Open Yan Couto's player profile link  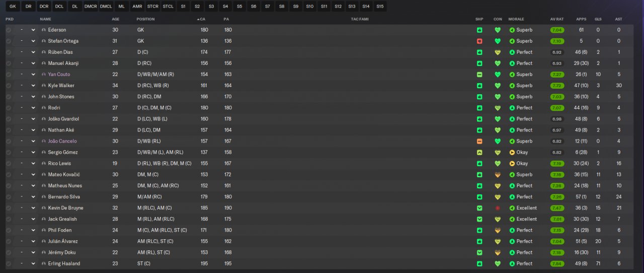pyautogui.click(x=59, y=75)
